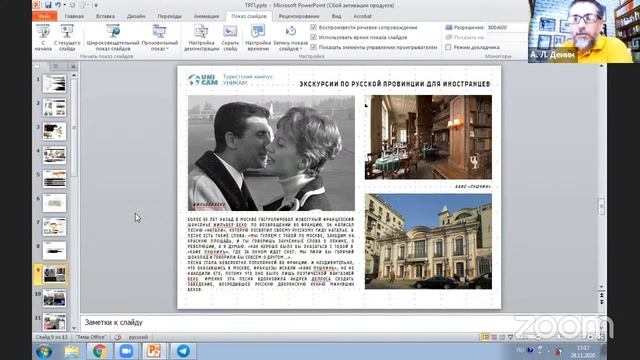Viewport: 640px width, 360px height.
Task: Open Telegram from taskbar
Action: coord(183,351)
